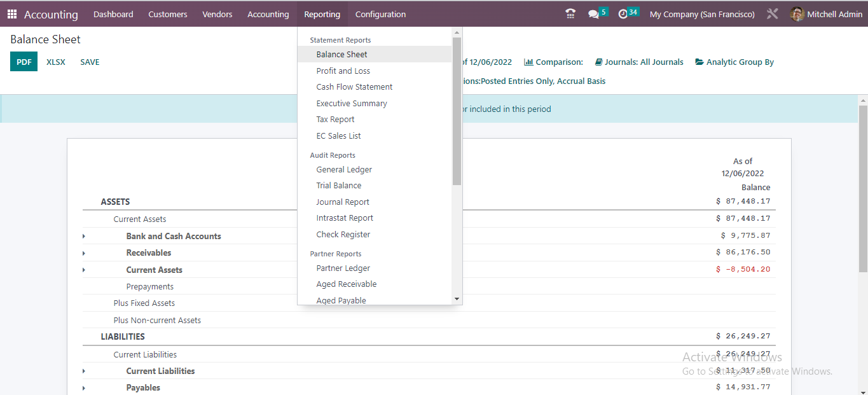Viewport: 868px width, 395px height.
Task: Click the SAVE button
Action: pos(89,62)
